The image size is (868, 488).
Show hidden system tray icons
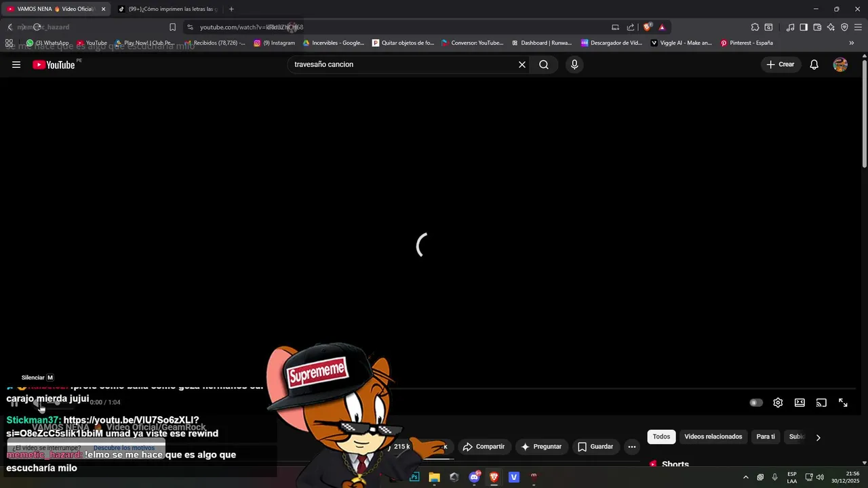click(746, 477)
